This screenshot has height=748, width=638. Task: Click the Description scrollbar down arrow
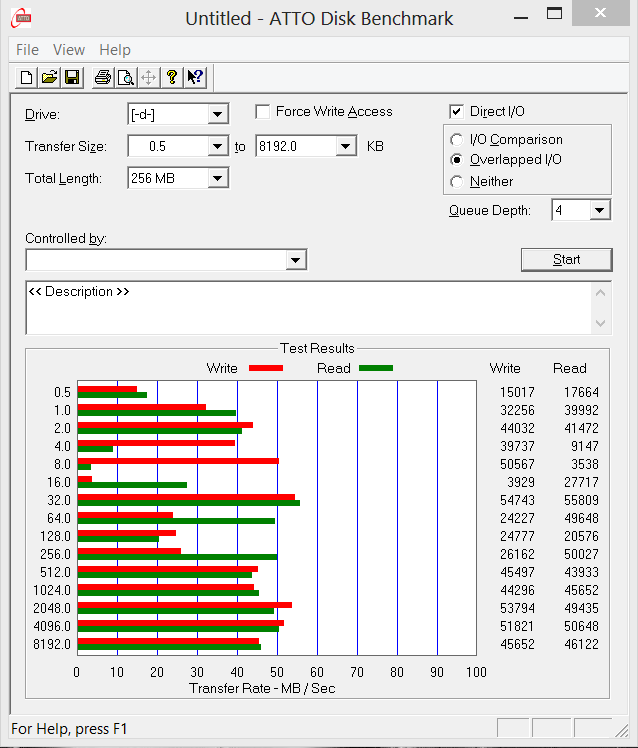click(600, 323)
